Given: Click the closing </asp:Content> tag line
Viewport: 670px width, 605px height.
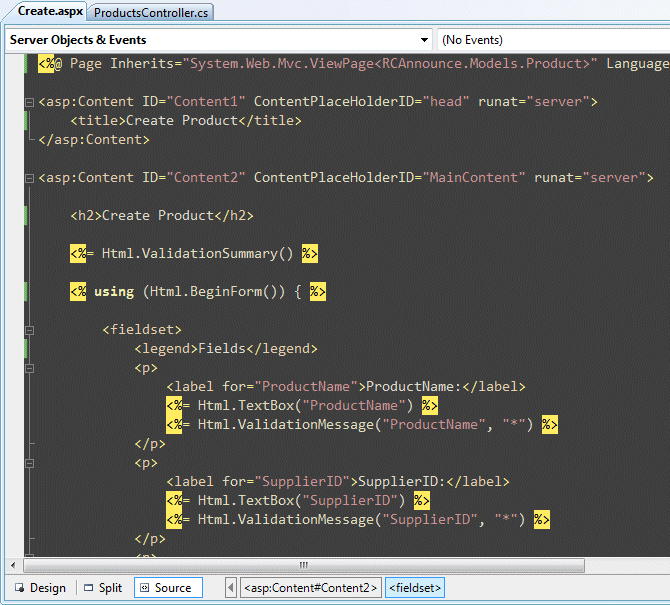Looking at the screenshot, I should [x=94, y=140].
